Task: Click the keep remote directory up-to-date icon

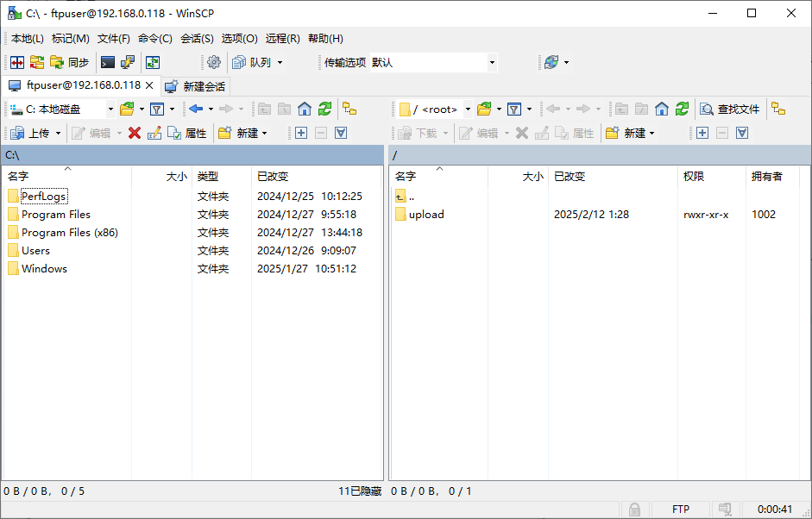Action: click(152, 63)
